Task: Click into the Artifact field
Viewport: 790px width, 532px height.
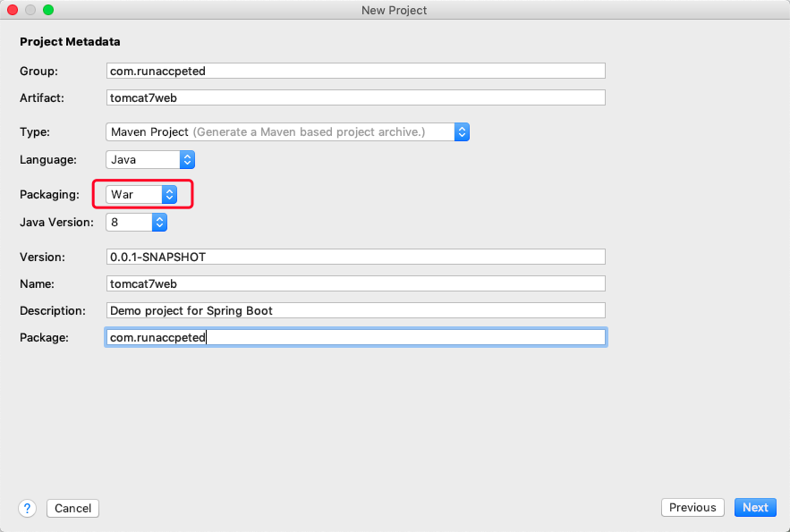Action: [x=355, y=97]
